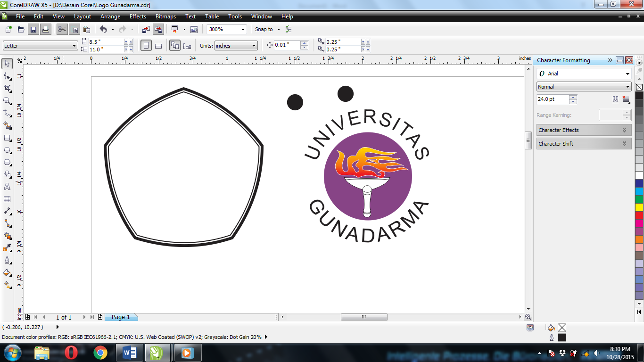The width and height of the screenshot is (644, 362).
Task: Switch to the Page 1 tab
Action: point(121,317)
